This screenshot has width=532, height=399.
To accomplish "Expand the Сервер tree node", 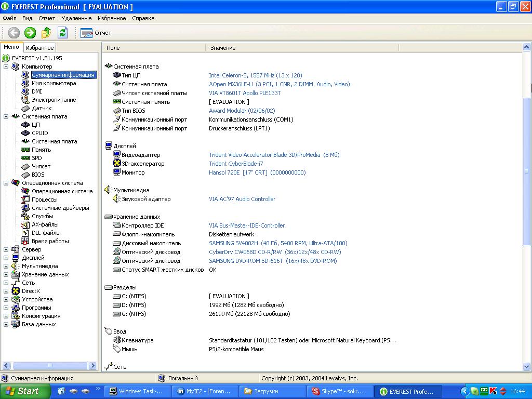I will 6,249.
